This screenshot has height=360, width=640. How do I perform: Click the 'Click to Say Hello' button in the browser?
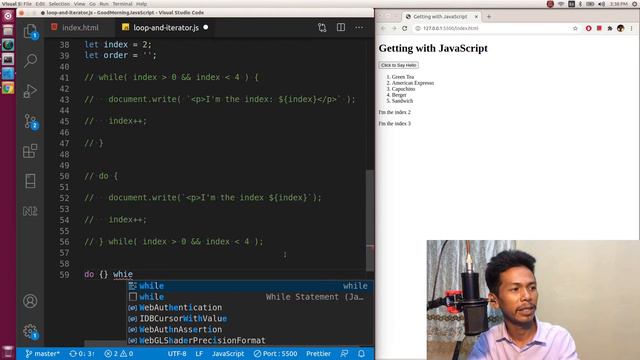coord(398,65)
